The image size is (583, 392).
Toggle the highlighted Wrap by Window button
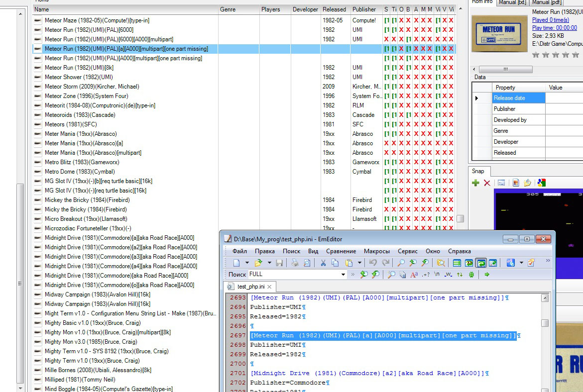click(x=481, y=263)
